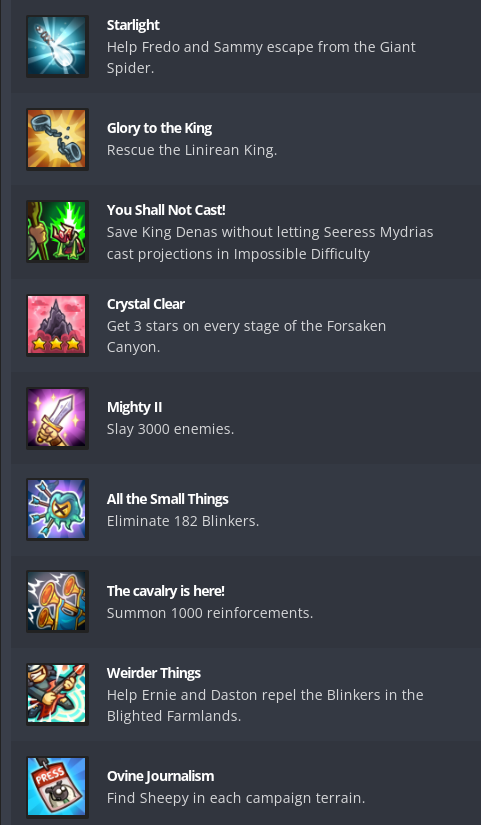Click the Starlight achievement spoon icon
This screenshot has height=825, width=481.
pyautogui.click(x=57, y=46)
